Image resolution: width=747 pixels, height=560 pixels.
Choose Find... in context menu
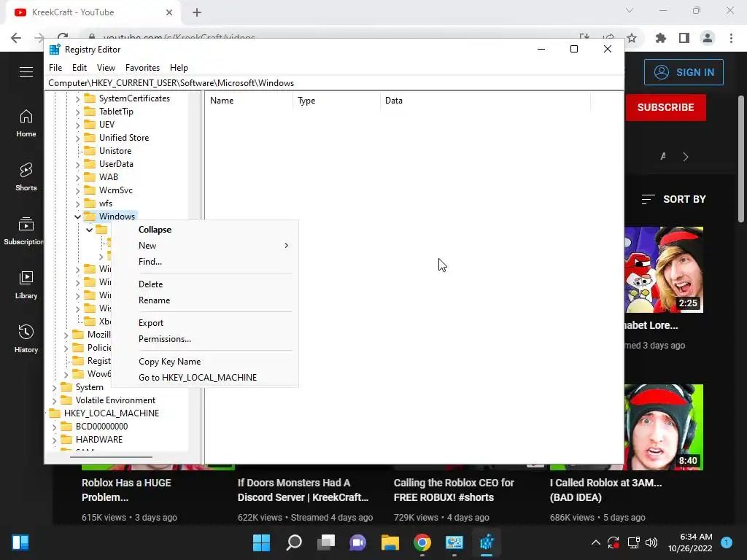(x=205, y=262)
